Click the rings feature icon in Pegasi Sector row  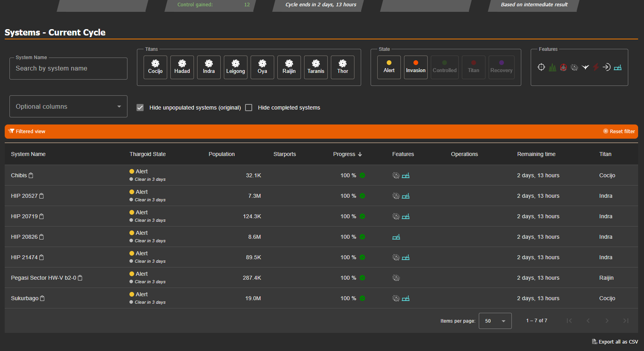click(x=396, y=278)
